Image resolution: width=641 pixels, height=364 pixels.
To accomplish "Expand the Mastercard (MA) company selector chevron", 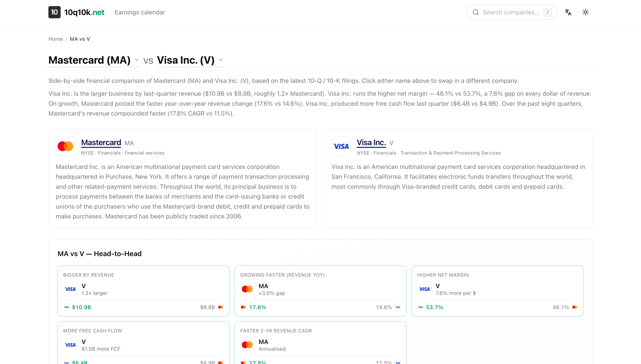I will coord(136,60).
